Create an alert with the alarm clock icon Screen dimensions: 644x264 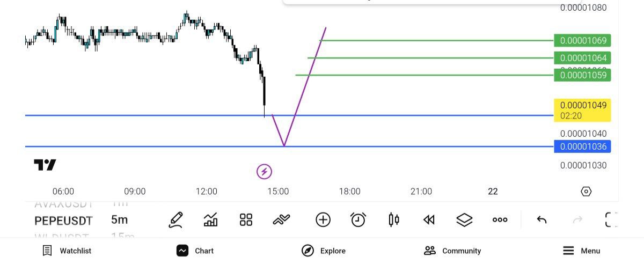coord(358,219)
